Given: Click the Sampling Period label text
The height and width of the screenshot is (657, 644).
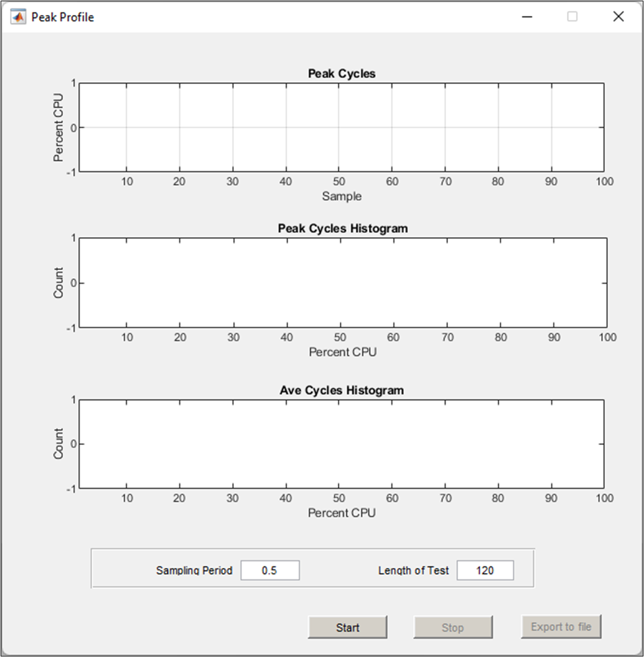Looking at the screenshot, I should pos(194,571).
